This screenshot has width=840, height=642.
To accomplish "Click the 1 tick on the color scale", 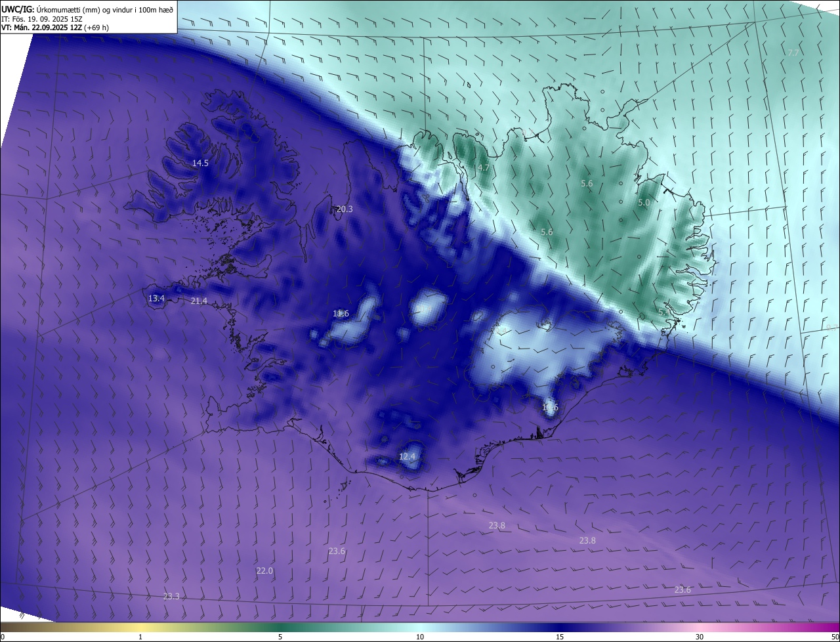I will 140,637.
